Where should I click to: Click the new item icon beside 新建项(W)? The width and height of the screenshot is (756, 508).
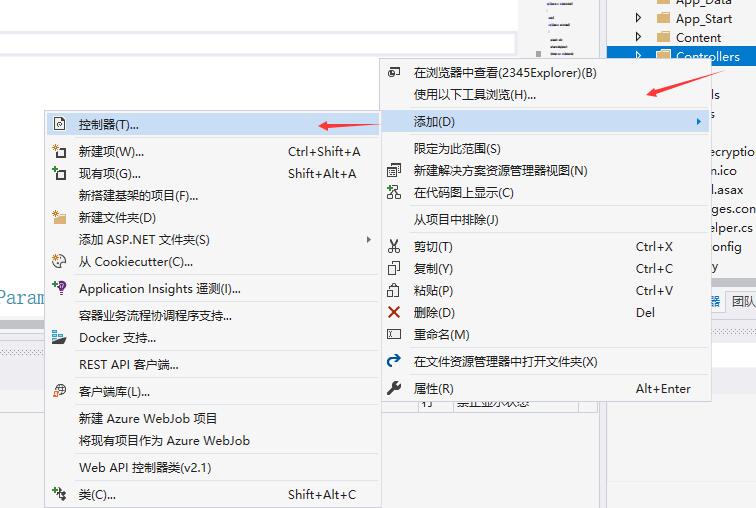click(59, 152)
